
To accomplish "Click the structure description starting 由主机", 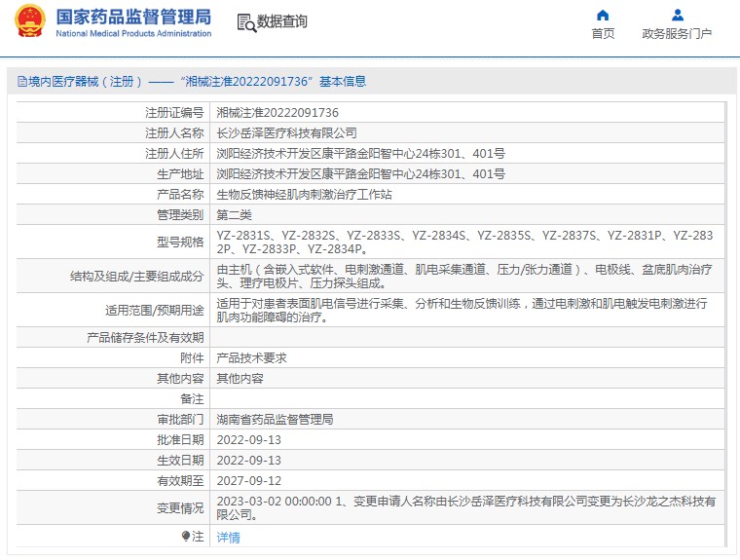I will point(464,277).
